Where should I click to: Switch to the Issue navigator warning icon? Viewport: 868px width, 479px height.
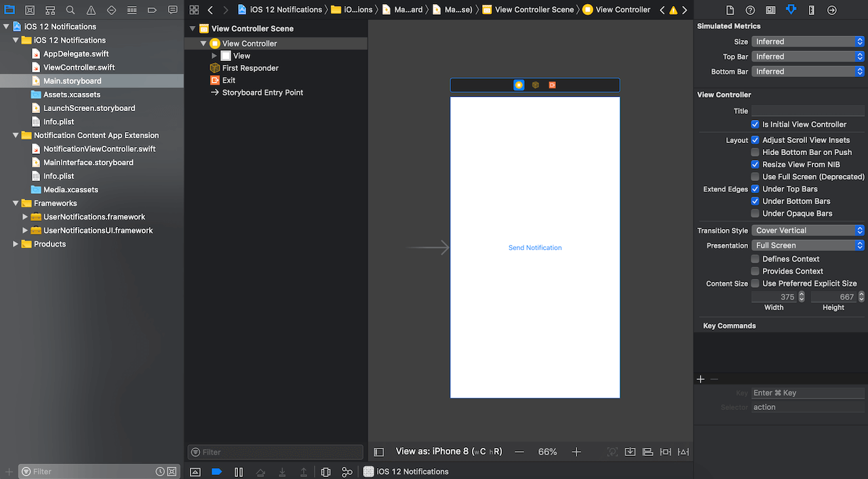pos(91,10)
